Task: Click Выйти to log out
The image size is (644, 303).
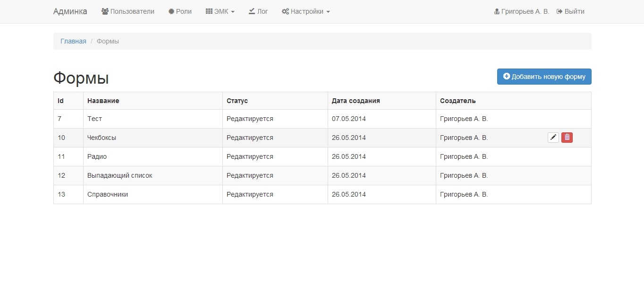Action: tap(570, 11)
